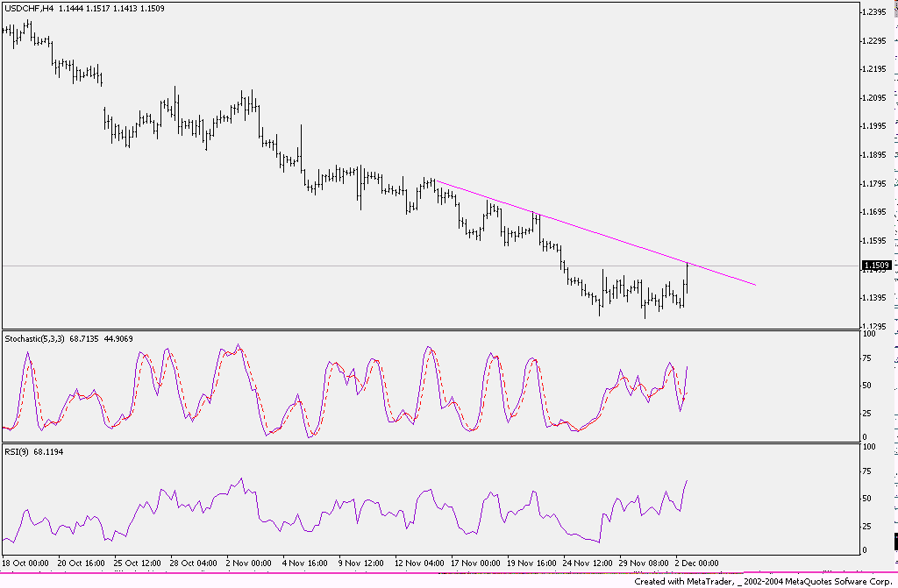Click the 18 Oct 00:00 time label
This screenshot has height=588, width=898.
click(25, 563)
